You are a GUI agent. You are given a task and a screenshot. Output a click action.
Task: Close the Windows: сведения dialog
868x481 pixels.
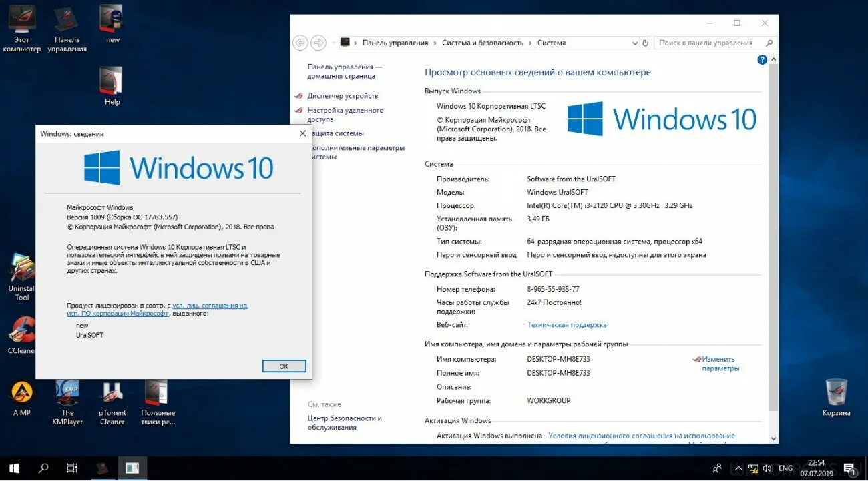pyautogui.click(x=302, y=133)
